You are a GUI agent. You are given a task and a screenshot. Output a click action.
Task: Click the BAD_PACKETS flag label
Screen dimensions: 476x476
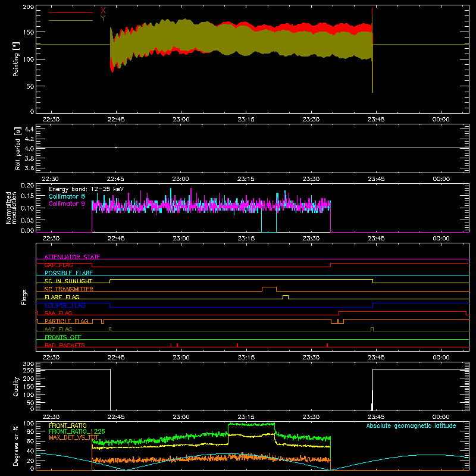click(65, 345)
